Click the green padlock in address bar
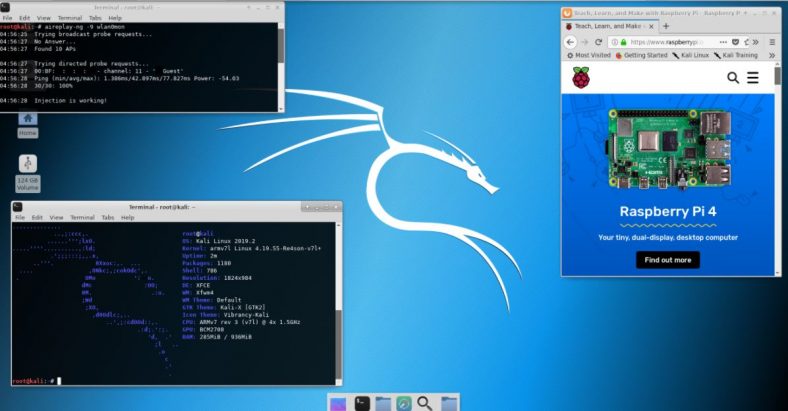Screen dimensions: 788x411 pos(624,42)
